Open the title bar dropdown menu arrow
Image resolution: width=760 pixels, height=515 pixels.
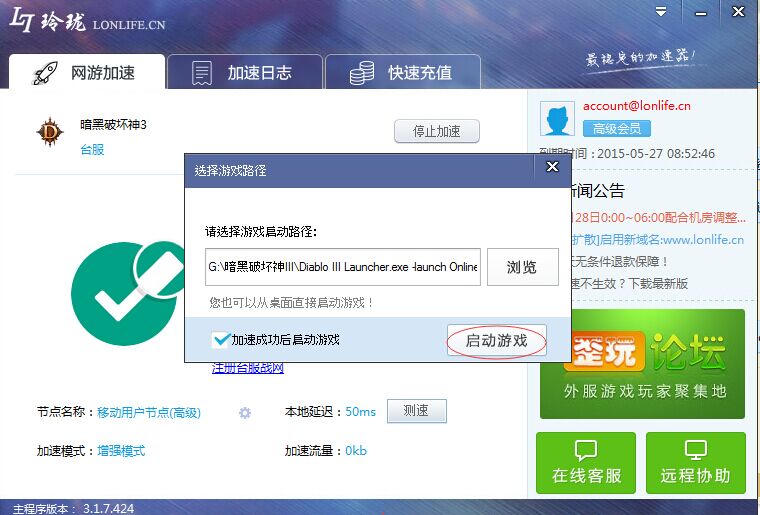[660, 11]
